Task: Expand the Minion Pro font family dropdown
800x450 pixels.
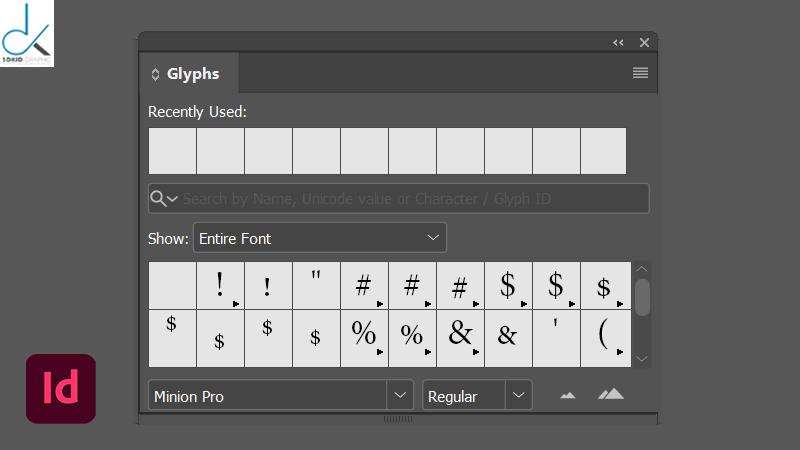Action: click(400, 395)
